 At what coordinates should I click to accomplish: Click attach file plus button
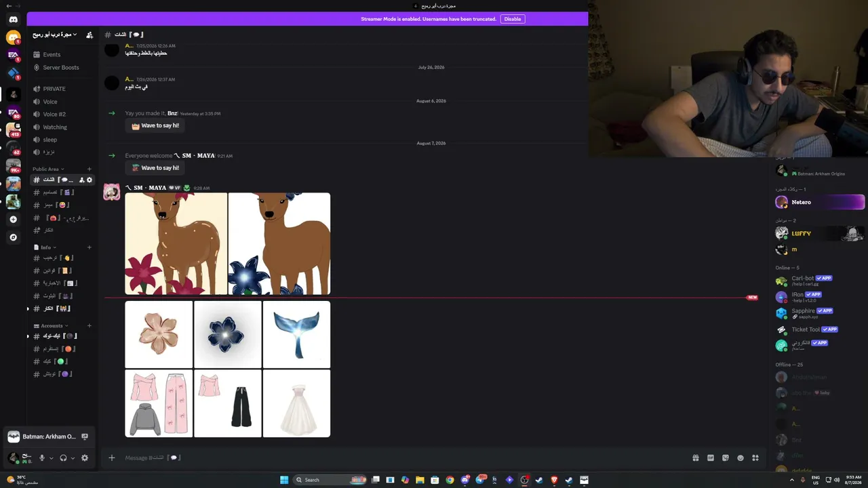coord(112,458)
